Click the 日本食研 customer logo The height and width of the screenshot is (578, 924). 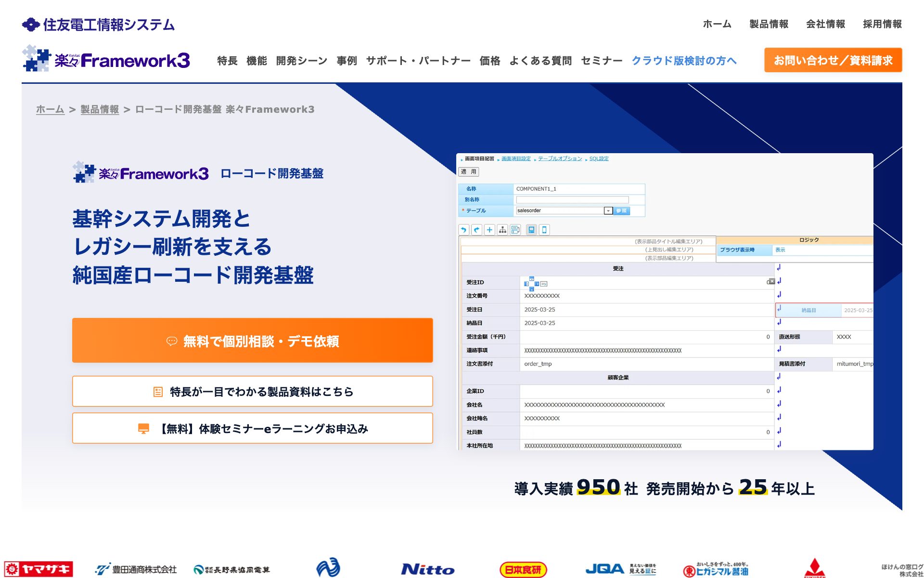pos(523,570)
